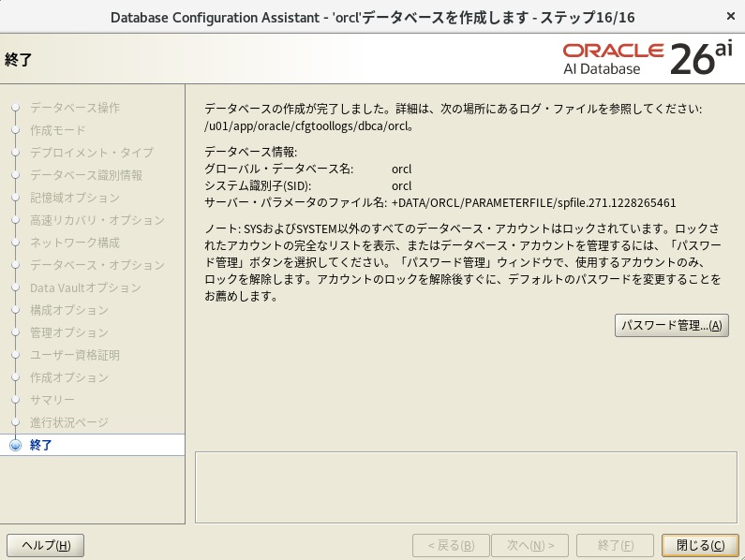
Task: Click the グローバル・データベース名 value orcl
Action: (x=401, y=169)
